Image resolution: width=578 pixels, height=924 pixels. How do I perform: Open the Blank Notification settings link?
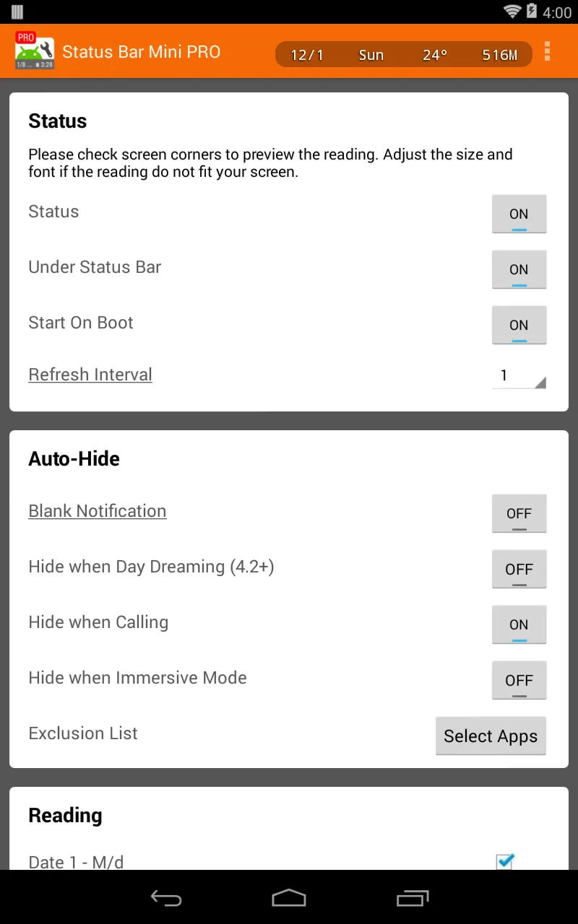click(x=97, y=510)
